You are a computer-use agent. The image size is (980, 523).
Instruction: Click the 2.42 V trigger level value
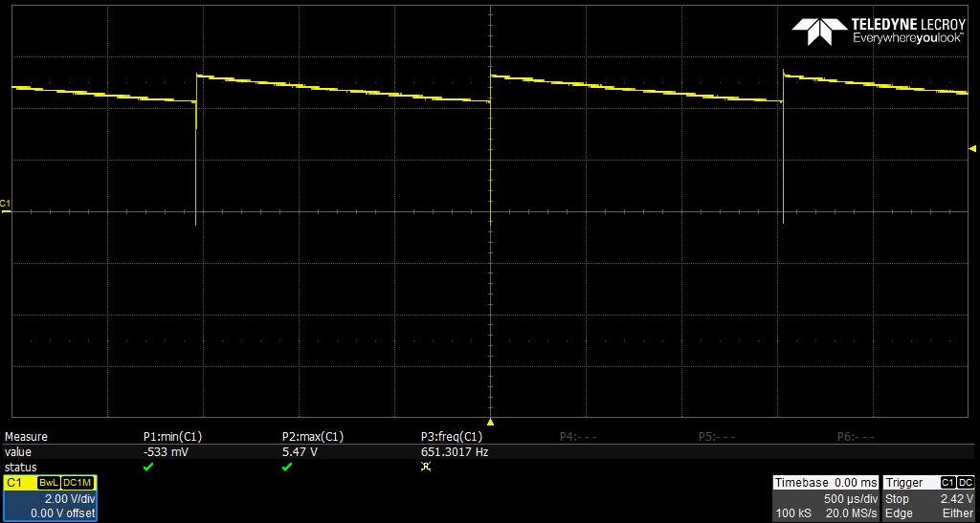(956, 499)
